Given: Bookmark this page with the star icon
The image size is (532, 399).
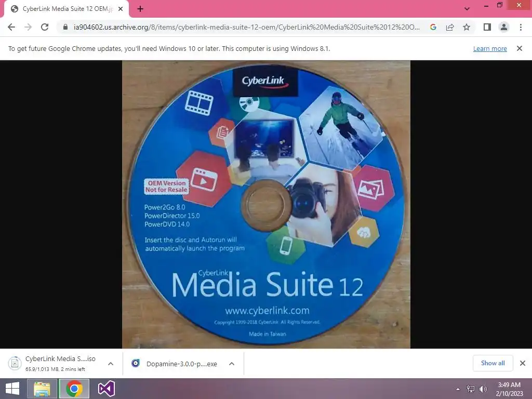Looking at the screenshot, I should pyautogui.click(x=467, y=27).
